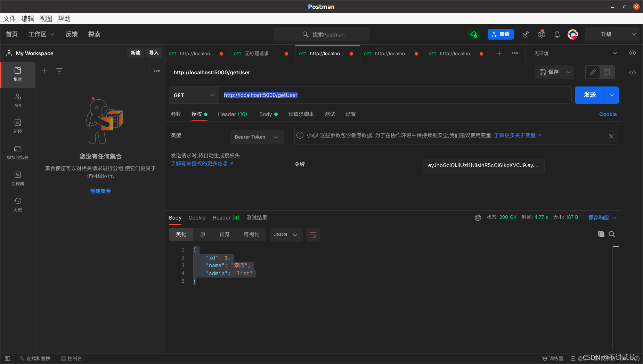The image size is (643, 364).
Task: Click the plus icon to create collection
Action: pyautogui.click(x=44, y=71)
